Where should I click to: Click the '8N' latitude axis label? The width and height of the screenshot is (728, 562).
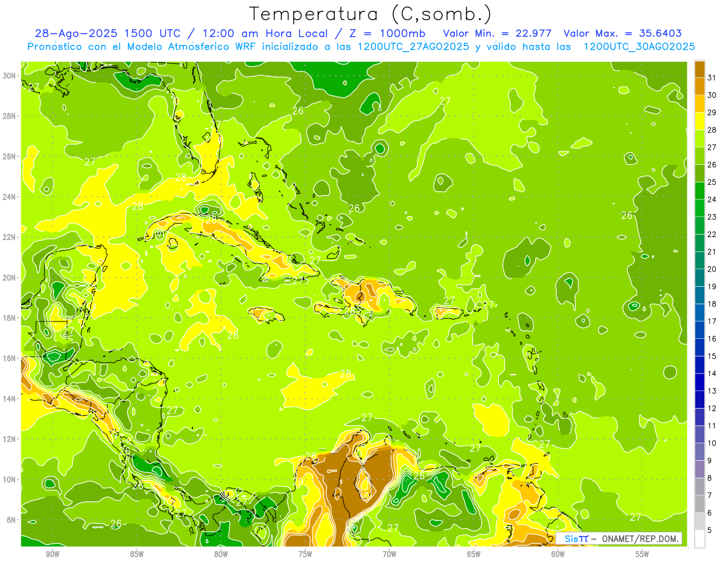[12, 520]
